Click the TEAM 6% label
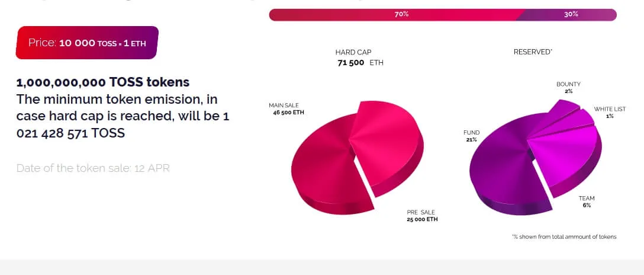 (x=587, y=202)
